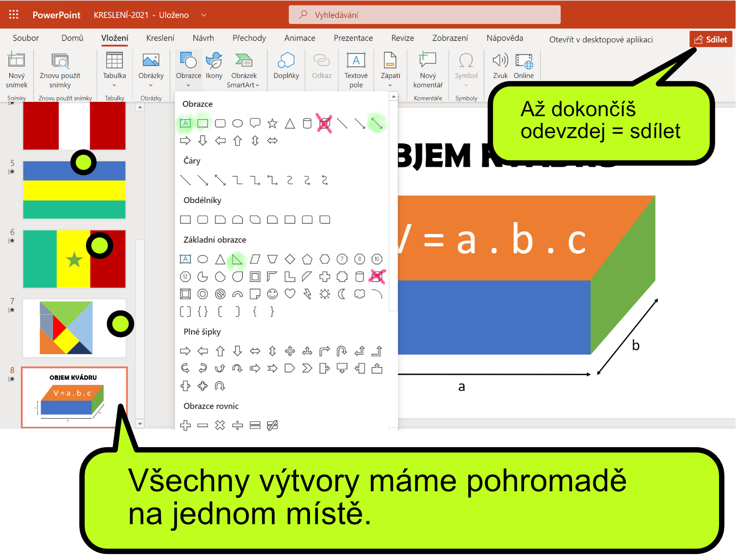Expand the Obrazce shapes dropdown
Viewport: 737px width, 560px height.
188,85
